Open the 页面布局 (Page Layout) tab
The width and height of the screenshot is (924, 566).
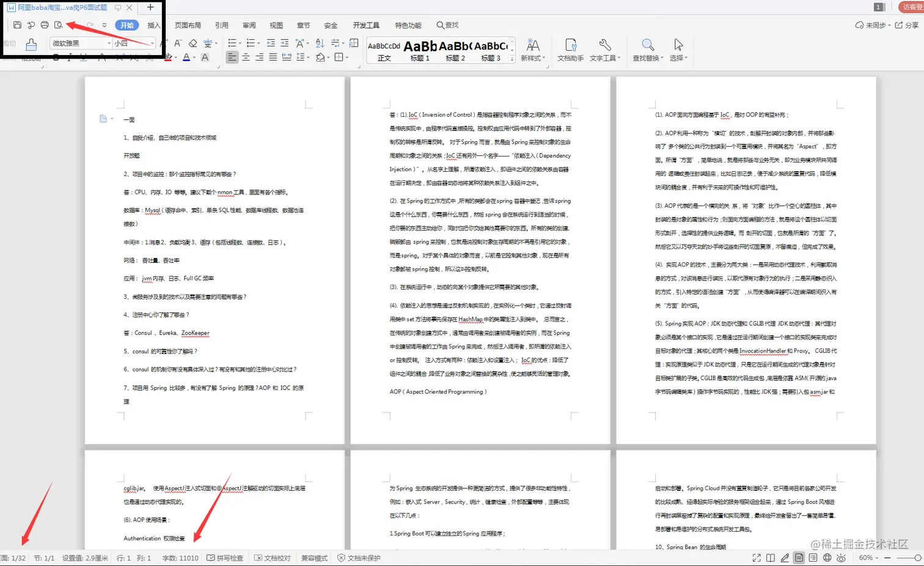(188, 25)
